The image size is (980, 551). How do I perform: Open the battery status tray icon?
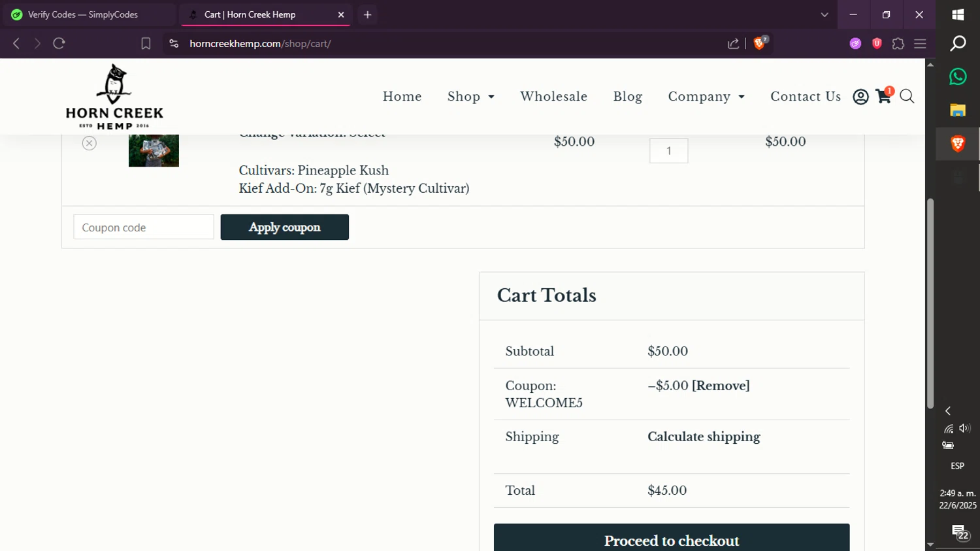[948, 446]
